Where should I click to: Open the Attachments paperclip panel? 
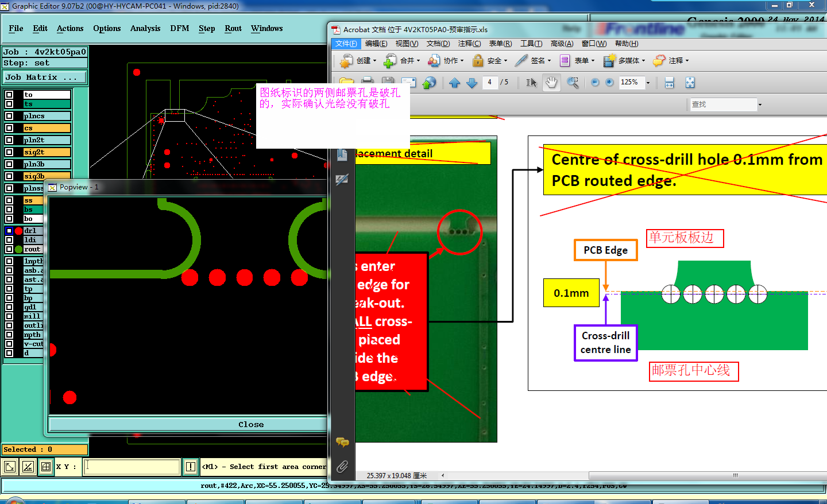click(342, 467)
